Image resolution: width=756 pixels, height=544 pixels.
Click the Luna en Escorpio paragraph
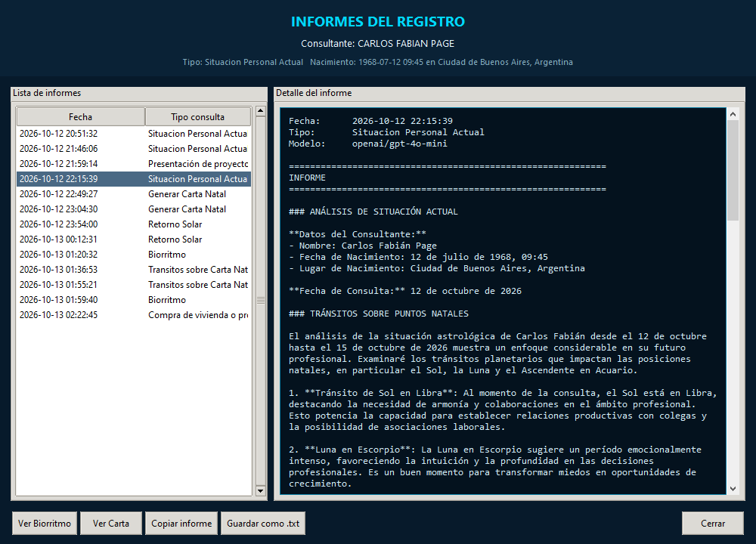pyautogui.click(x=495, y=466)
